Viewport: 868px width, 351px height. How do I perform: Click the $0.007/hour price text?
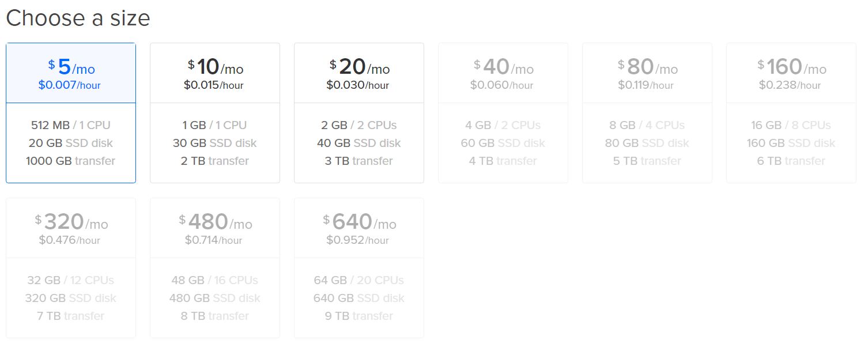pos(70,85)
